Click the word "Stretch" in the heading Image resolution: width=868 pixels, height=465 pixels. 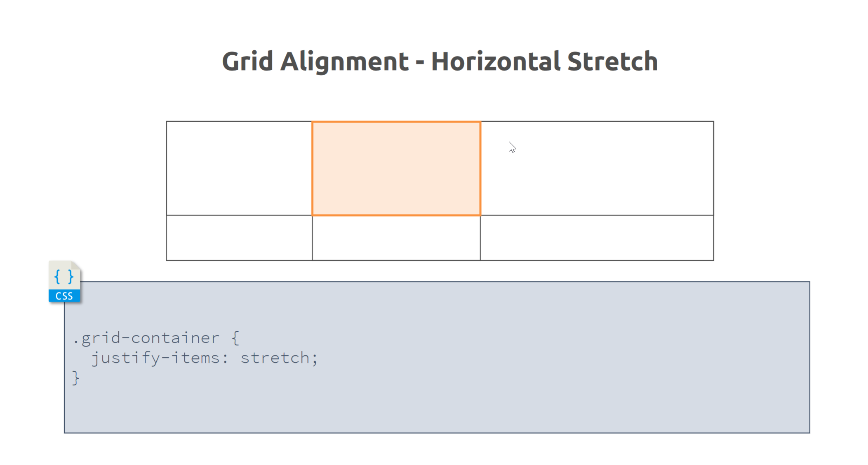(x=612, y=61)
